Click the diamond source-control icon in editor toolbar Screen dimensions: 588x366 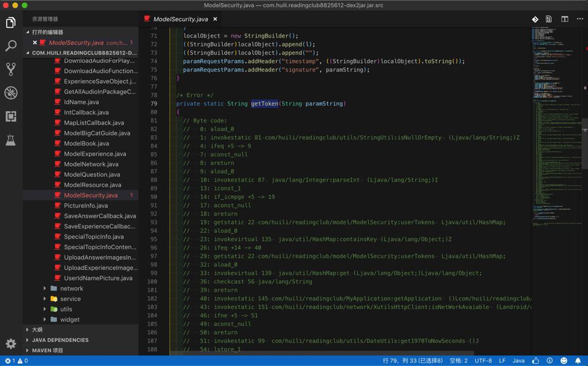click(535, 19)
